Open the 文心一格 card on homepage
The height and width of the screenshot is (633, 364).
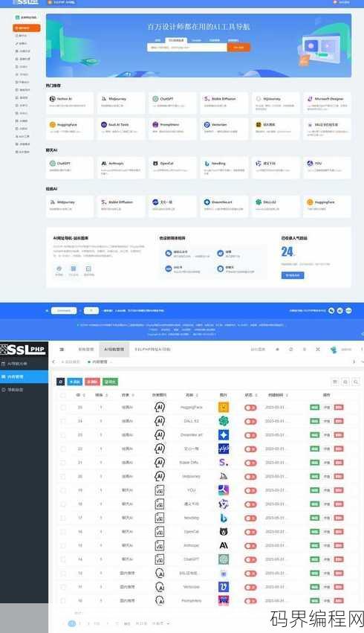click(x=172, y=206)
